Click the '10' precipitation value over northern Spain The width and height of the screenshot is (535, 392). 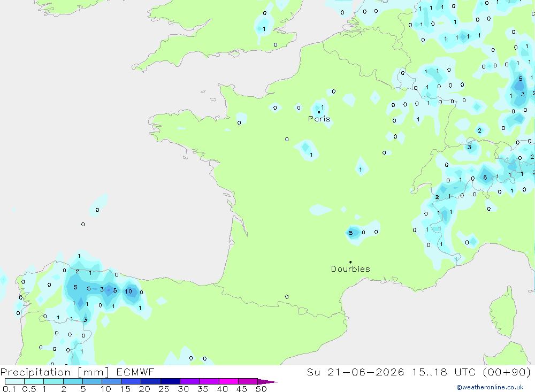128,291
